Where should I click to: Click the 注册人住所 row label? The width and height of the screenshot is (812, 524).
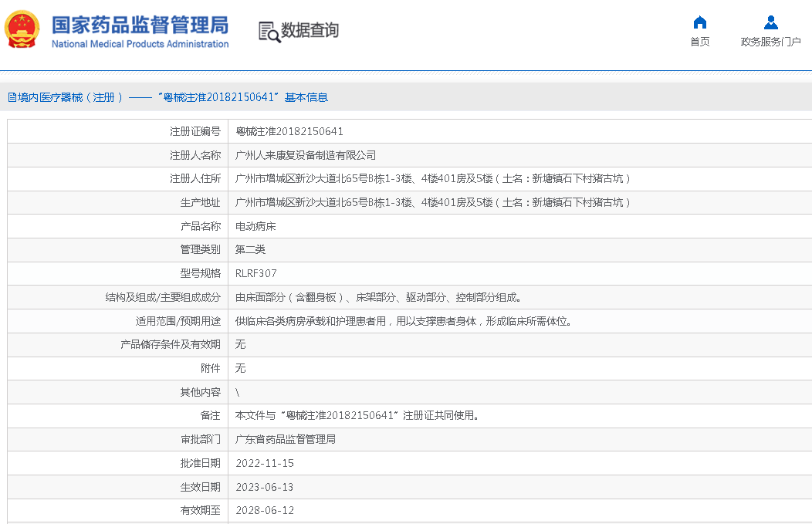[x=195, y=178]
